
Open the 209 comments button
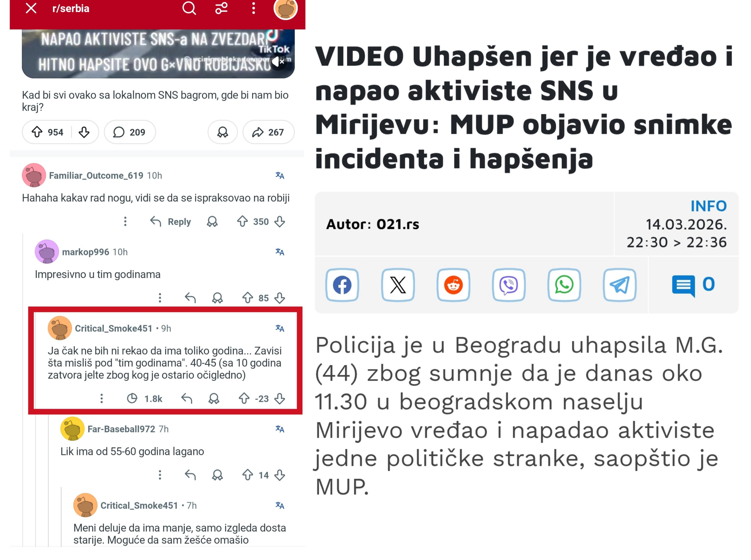click(x=130, y=132)
